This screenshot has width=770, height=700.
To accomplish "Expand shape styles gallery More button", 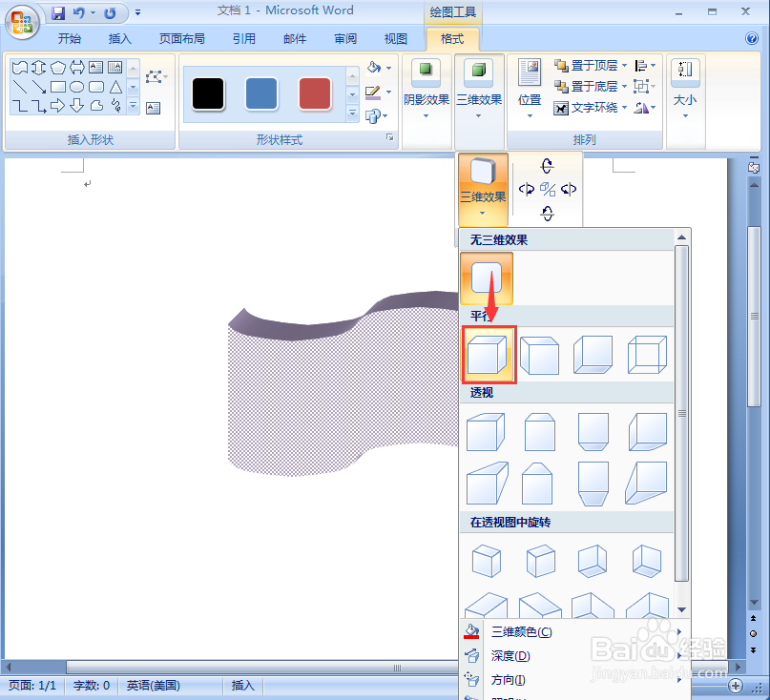I will pos(352,113).
